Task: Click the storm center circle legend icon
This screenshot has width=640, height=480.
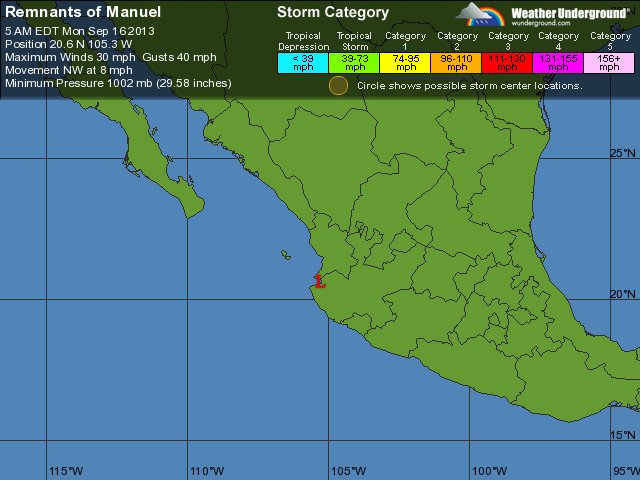Action: [x=339, y=86]
